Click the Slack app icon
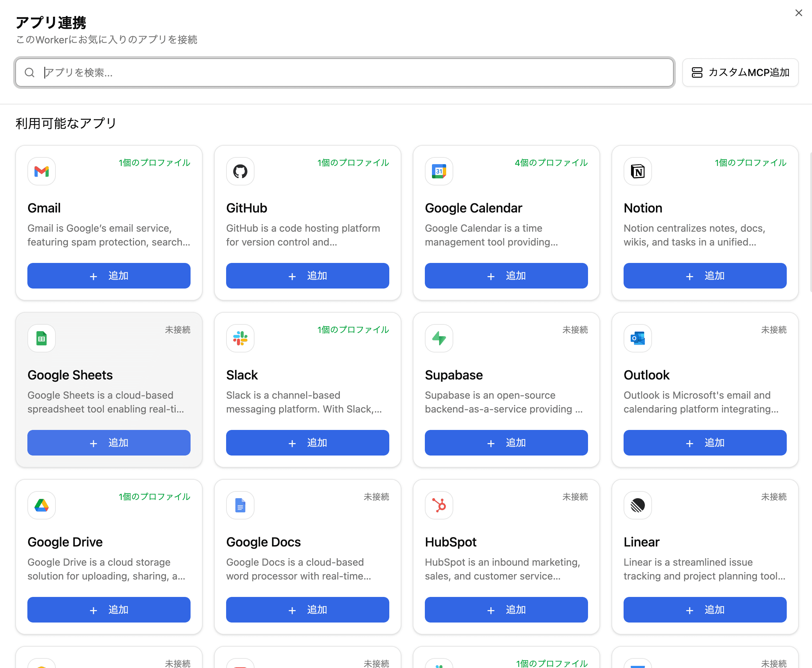Image resolution: width=812 pixels, height=668 pixels. (x=240, y=339)
